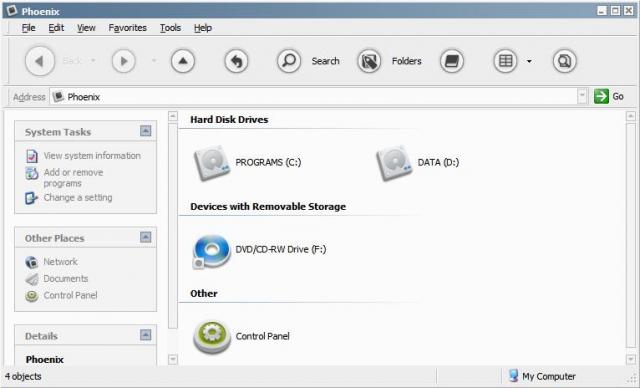The image size is (640, 388).
Task: Click the My Computer status text
Action: [549, 377]
